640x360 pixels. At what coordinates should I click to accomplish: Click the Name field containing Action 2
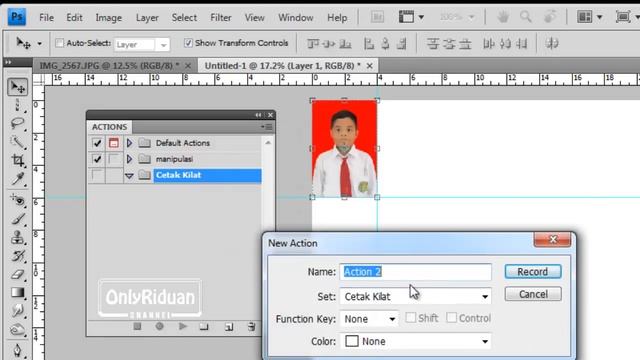(416, 272)
